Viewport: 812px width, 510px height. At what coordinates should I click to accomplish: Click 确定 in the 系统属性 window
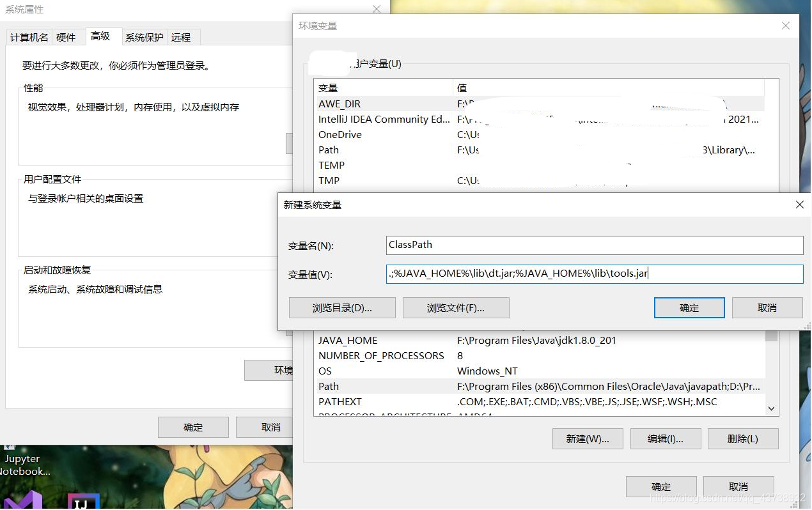193,427
